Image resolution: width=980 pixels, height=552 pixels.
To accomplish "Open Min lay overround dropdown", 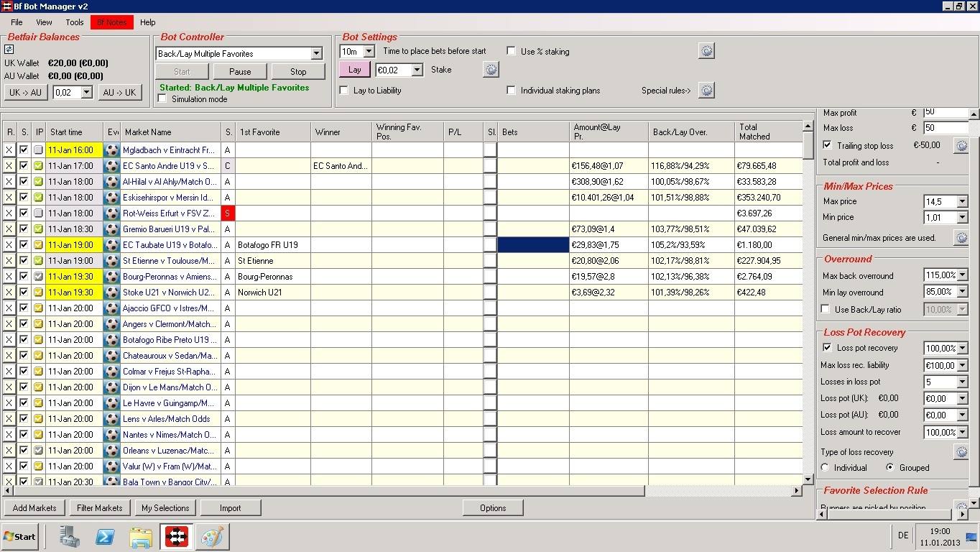I will [x=962, y=292].
